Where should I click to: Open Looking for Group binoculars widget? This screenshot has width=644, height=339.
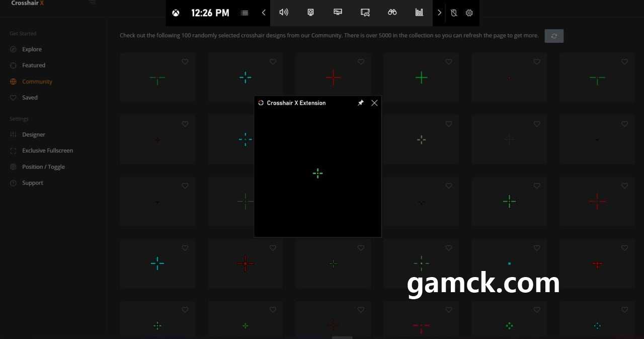[x=392, y=13]
